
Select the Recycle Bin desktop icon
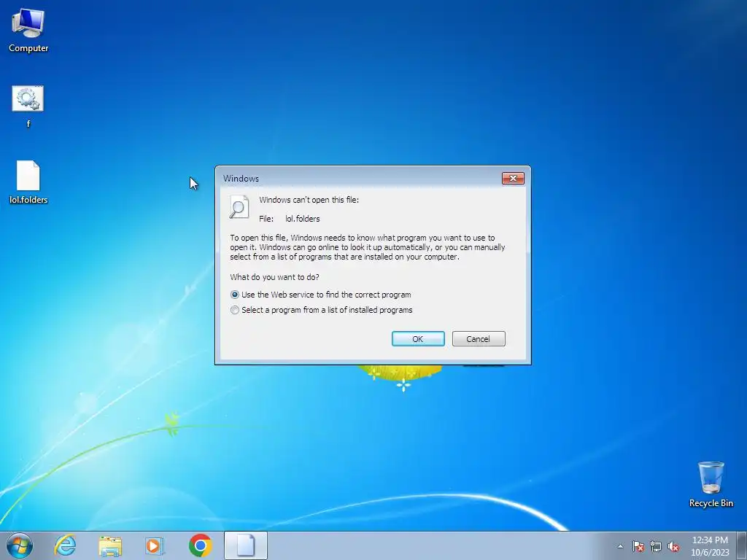tap(711, 484)
